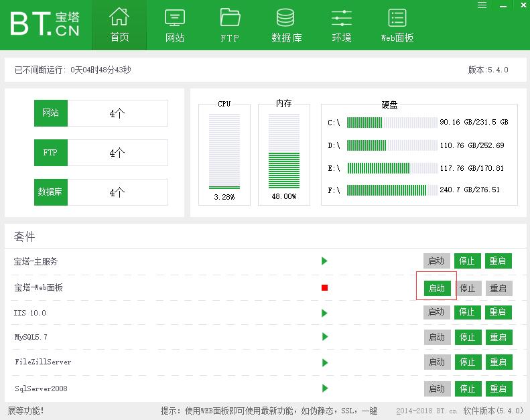Click 启动 for 宝塔-主服务

pos(436,261)
